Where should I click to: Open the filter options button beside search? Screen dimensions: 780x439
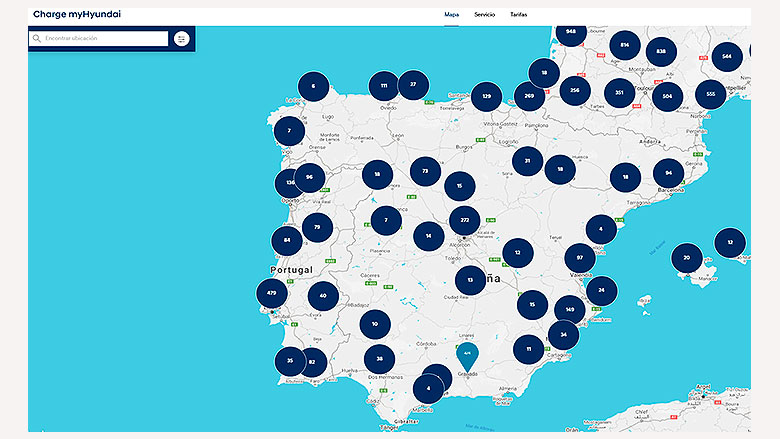pos(182,38)
